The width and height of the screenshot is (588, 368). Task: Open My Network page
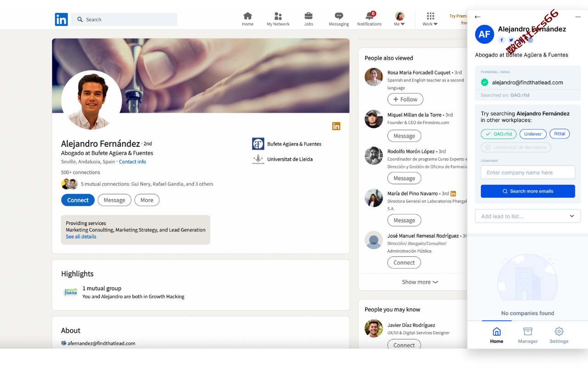[x=278, y=19]
